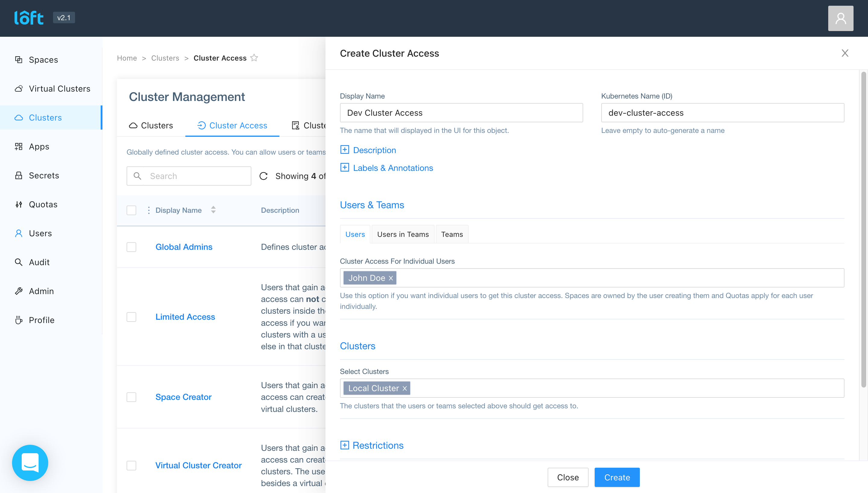Open the Audit page
Image resolution: width=868 pixels, height=493 pixels.
(39, 262)
